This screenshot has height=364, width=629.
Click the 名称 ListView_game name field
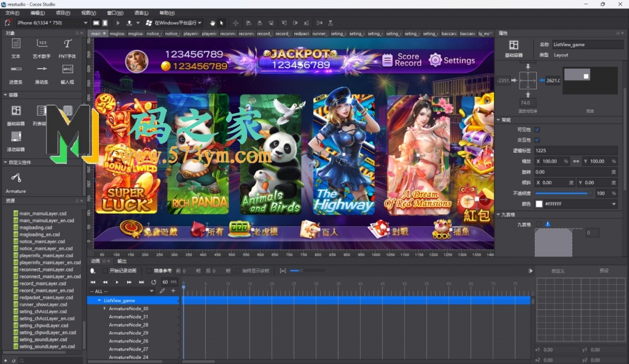pyautogui.click(x=587, y=44)
